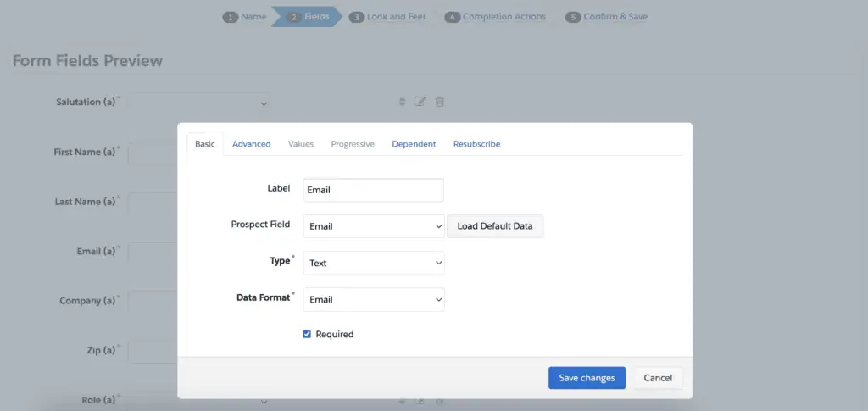Click the Save changes button
This screenshot has width=868, height=411.
click(587, 378)
